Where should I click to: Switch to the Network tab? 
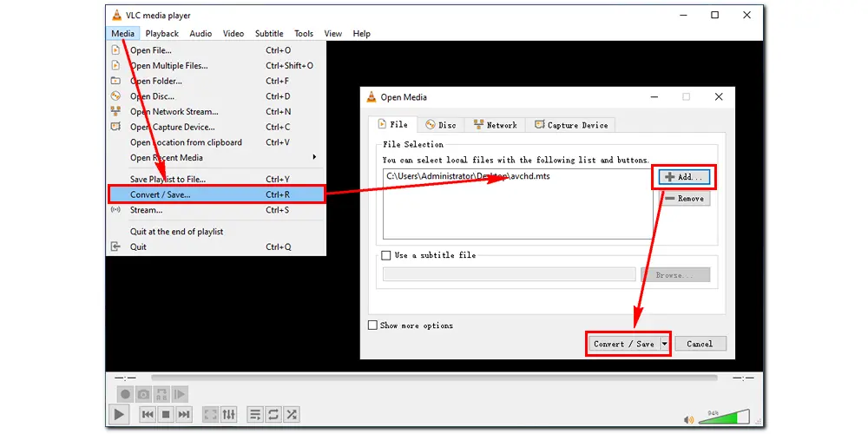click(x=495, y=125)
